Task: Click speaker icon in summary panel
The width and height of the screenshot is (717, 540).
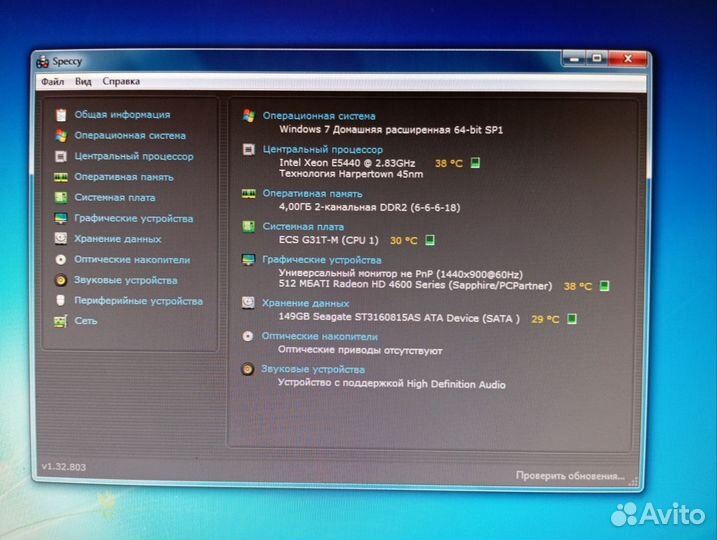Action: tap(247, 369)
